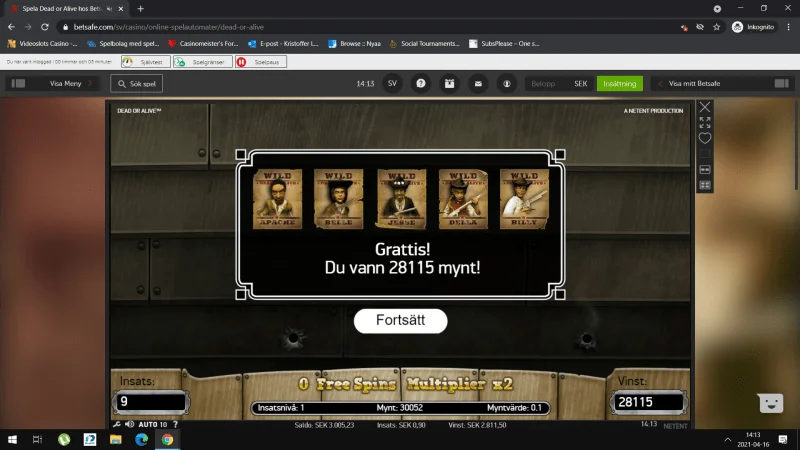Expand Visa mitt Betsafe panel
Image resolution: width=800 pixels, height=450 pixels.
pyautogui.click(x=689, y=84)
